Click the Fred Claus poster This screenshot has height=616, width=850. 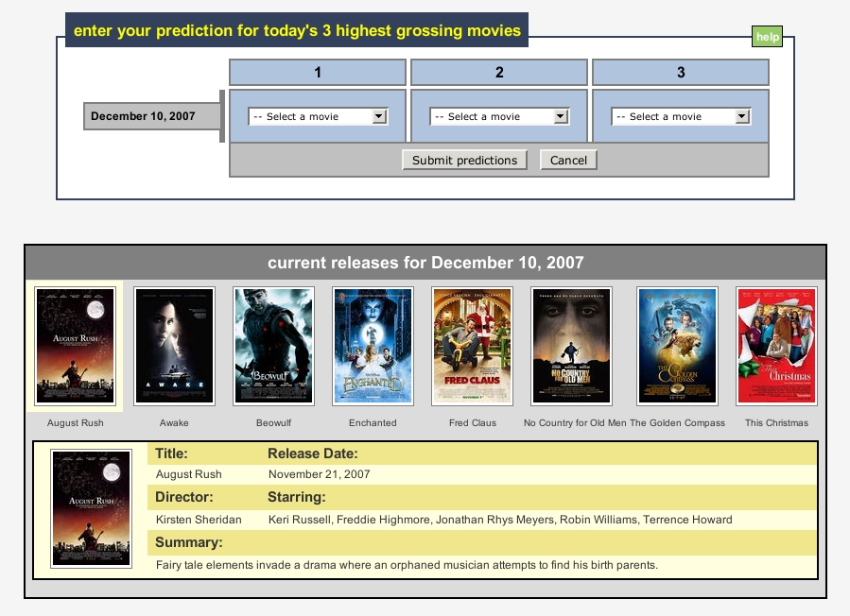click(472, 346)
